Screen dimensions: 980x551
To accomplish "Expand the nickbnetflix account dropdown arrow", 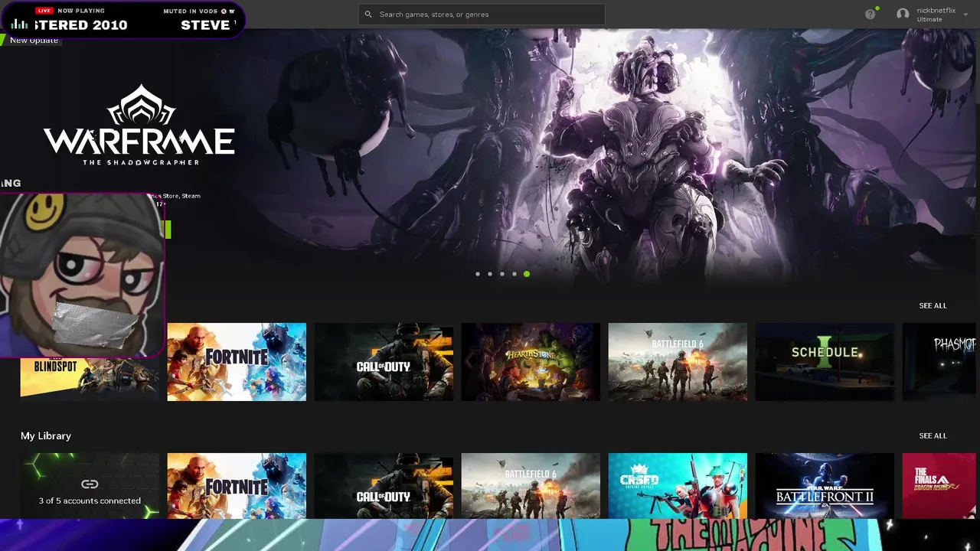I will tap(966, 15).
